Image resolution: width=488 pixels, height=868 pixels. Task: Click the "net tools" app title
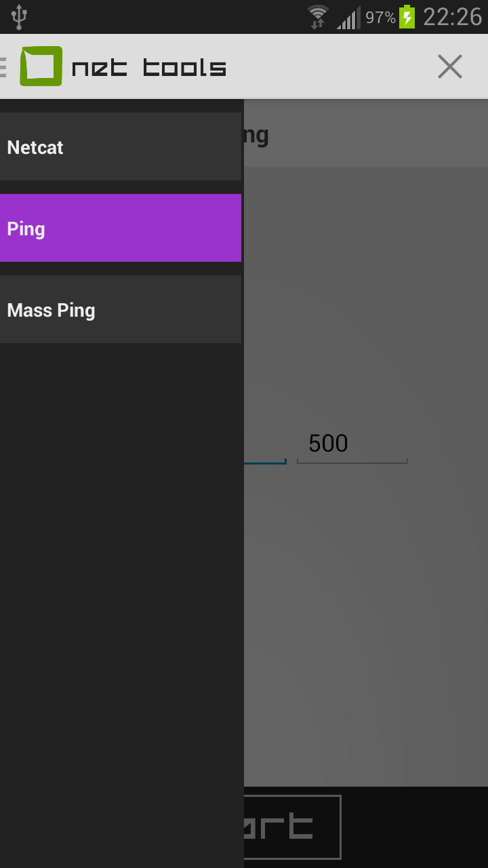pyautogui.click(x=149, y=68)
